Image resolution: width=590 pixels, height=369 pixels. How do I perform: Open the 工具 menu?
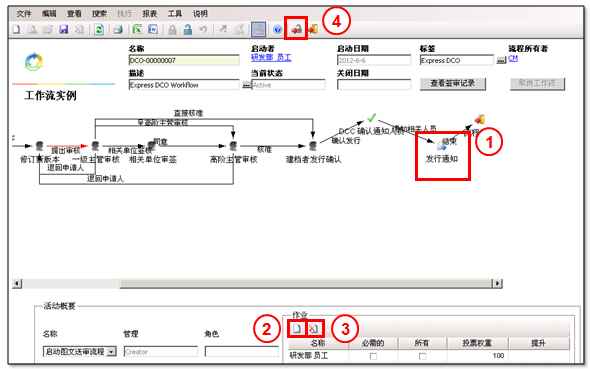tap(175, 14)
